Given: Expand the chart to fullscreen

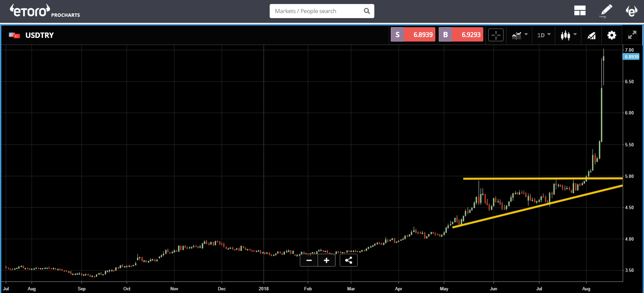Looking at the screenshot, I should tap(632, 35).
